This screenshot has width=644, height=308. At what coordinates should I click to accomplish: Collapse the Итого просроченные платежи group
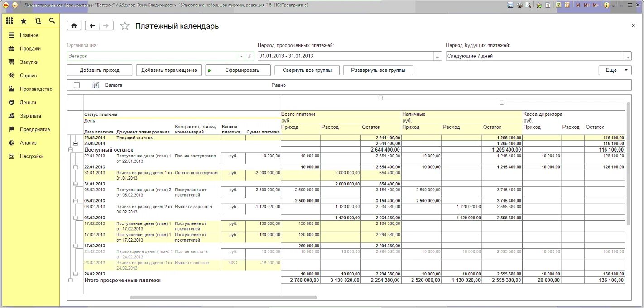pos(70,280)
